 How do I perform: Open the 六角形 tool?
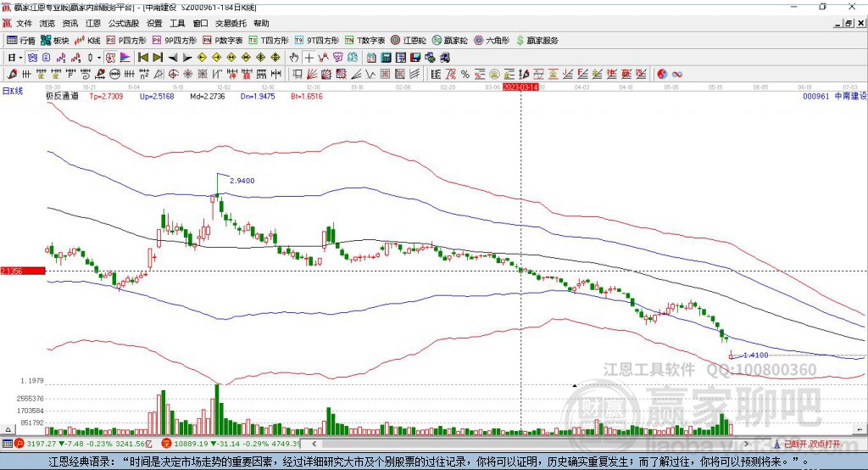(x=492, y=41)
